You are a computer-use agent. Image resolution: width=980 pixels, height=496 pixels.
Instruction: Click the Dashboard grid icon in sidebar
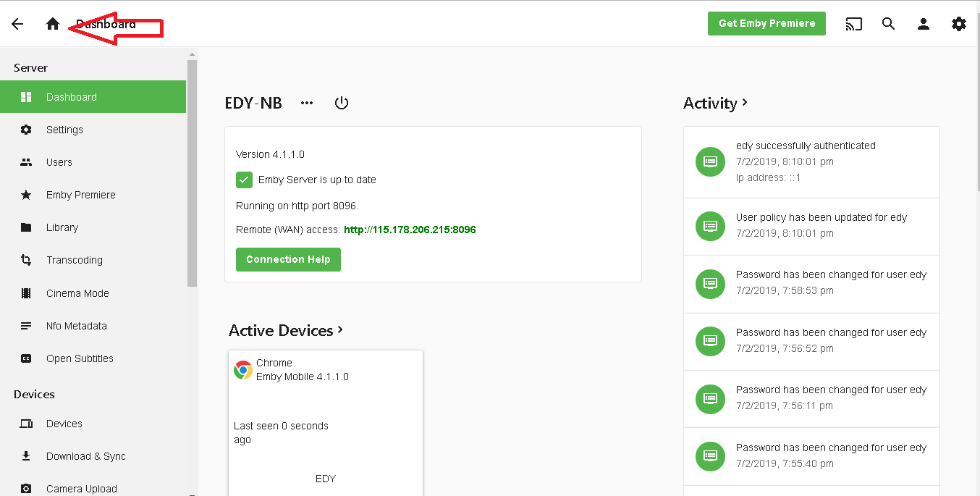(x=26, y=97)
